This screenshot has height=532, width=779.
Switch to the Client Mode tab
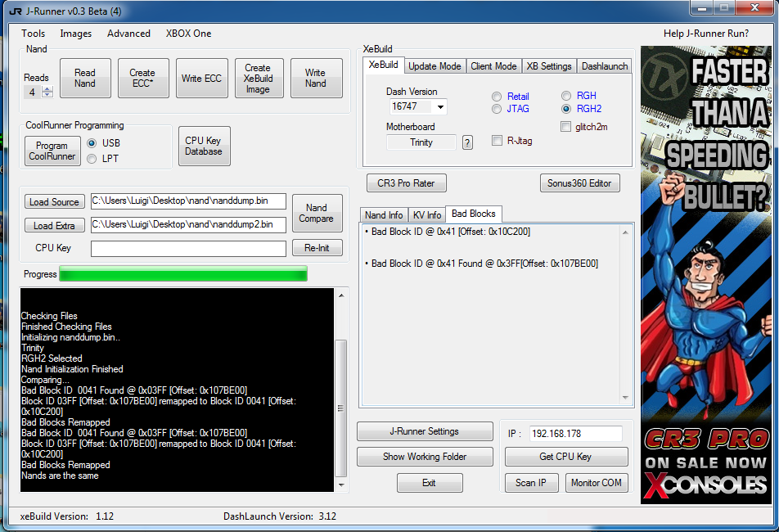(494, 66)
